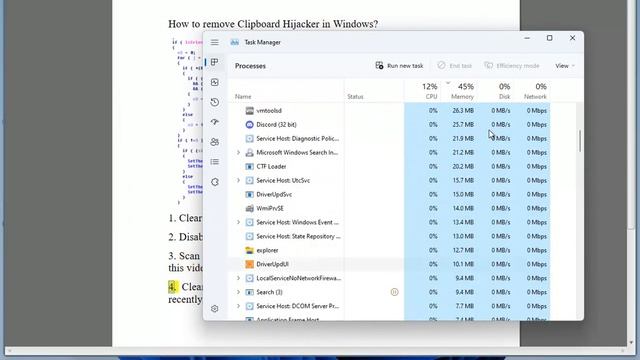Click the DriverUpdSvc process icon
Image resolution: width=640 pixels, height=360 pixels.
tap(249, 194)
